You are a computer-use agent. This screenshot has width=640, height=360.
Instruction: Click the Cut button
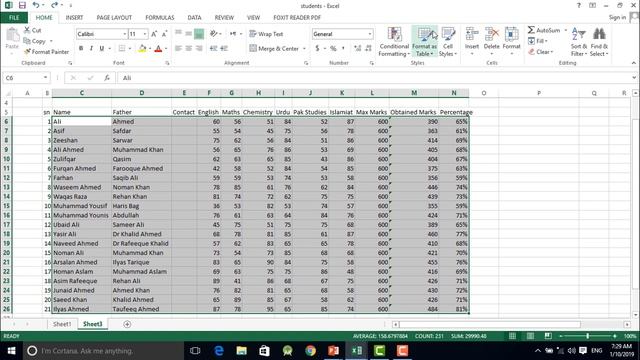32,30
